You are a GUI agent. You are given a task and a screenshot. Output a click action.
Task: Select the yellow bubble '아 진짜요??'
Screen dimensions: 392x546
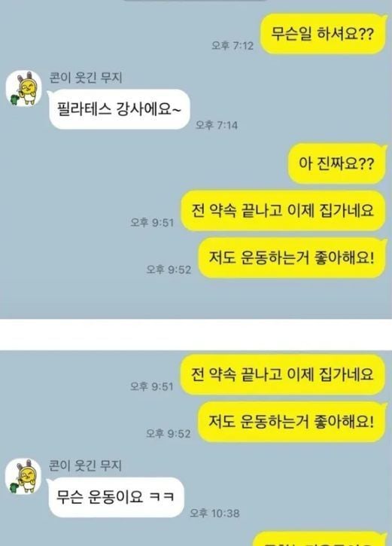tap(337, 163)
